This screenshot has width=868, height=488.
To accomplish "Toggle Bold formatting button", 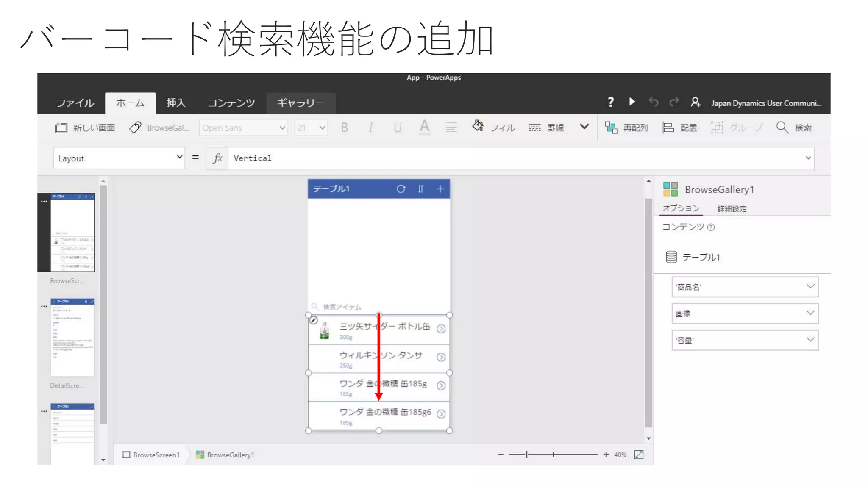I will [x=345, y=128].
